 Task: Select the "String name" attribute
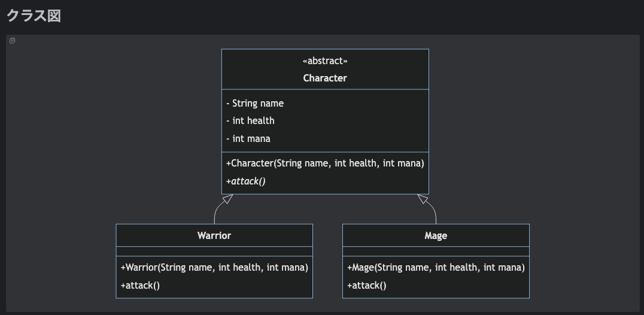coord(255,103)
